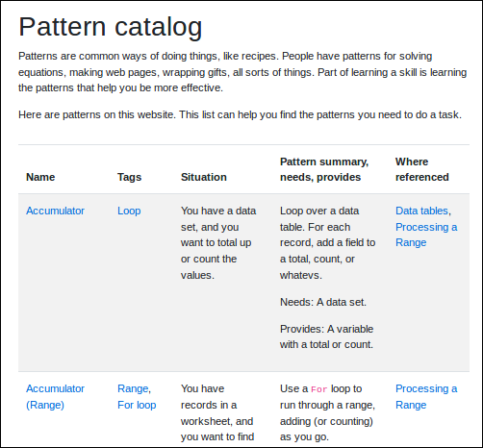This screenshot has width=483, height=448.
Task: Click the Situation column header
Action: click(204, 177)
